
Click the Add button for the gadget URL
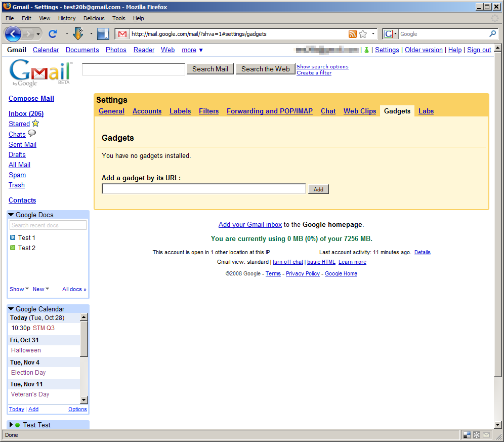point(318,189)
